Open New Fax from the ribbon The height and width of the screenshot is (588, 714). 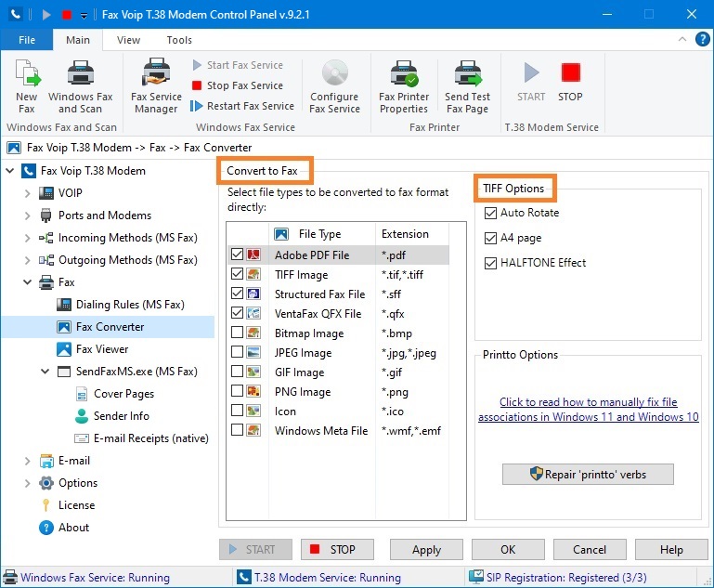(26, 86)
